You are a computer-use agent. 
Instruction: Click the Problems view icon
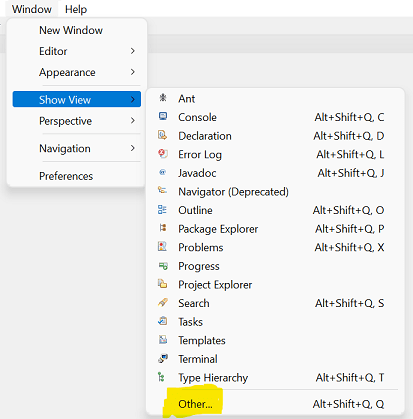tap(162, 247)
